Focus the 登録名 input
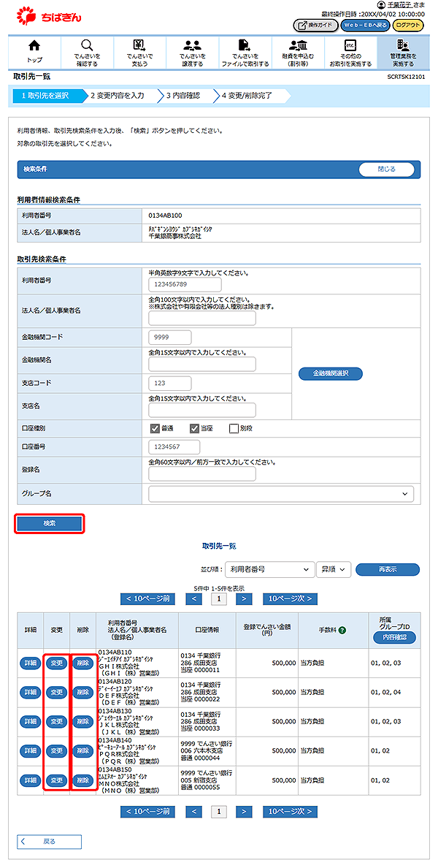 tap(202, 473)
